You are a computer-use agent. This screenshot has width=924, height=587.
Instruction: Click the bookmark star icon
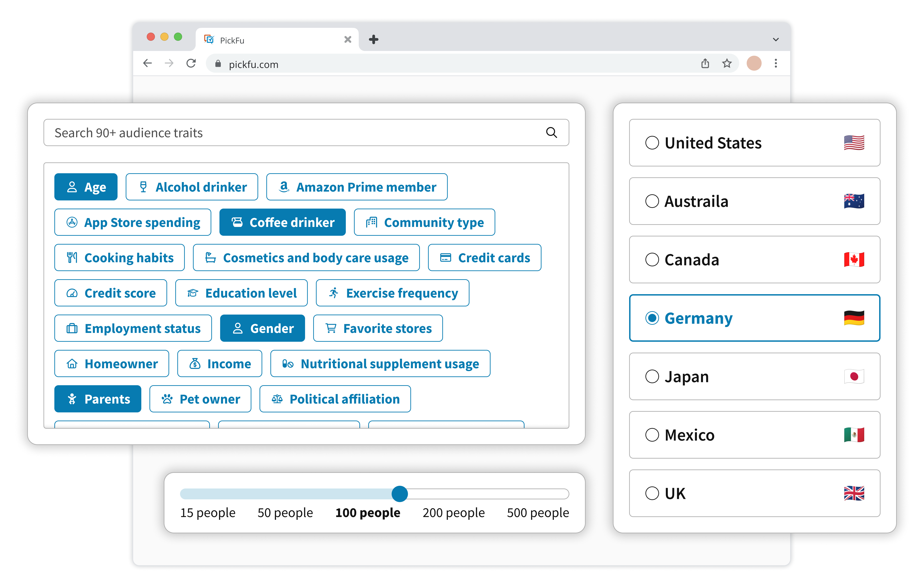(727, 64)
